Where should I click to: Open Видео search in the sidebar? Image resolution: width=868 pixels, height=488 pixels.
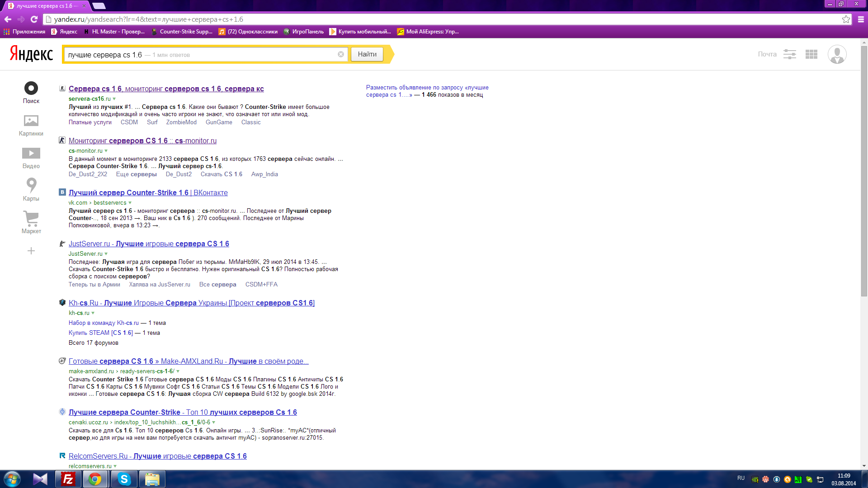(x=31, y=158)
